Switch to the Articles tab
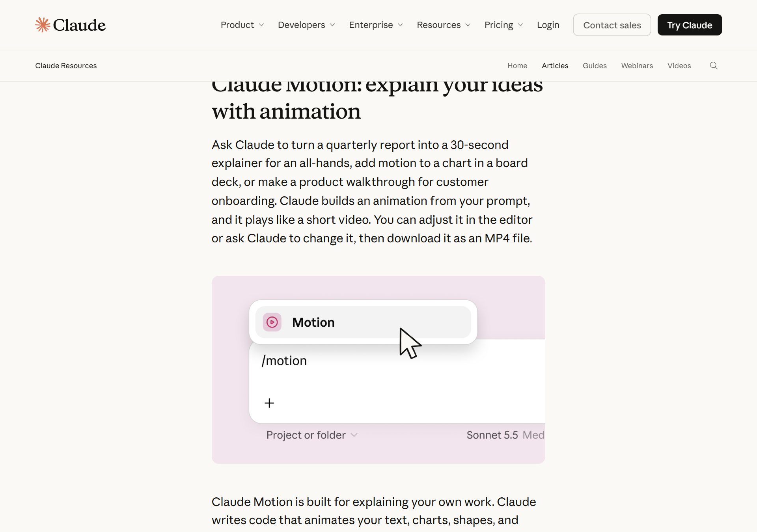Image resolution: width=757 pixels, height=532 pixels. (x=555, y=66)
